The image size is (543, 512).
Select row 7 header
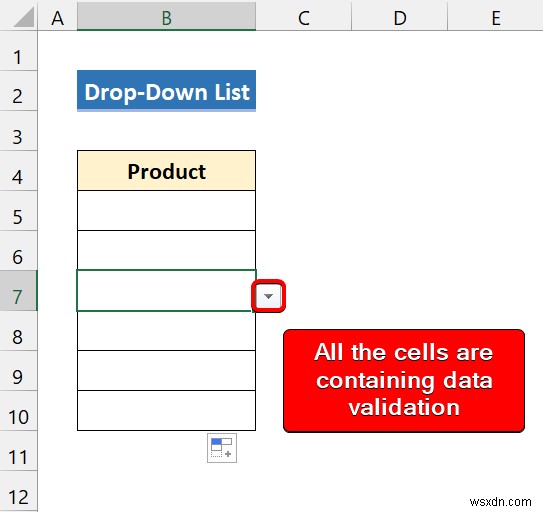coord(18,291)
